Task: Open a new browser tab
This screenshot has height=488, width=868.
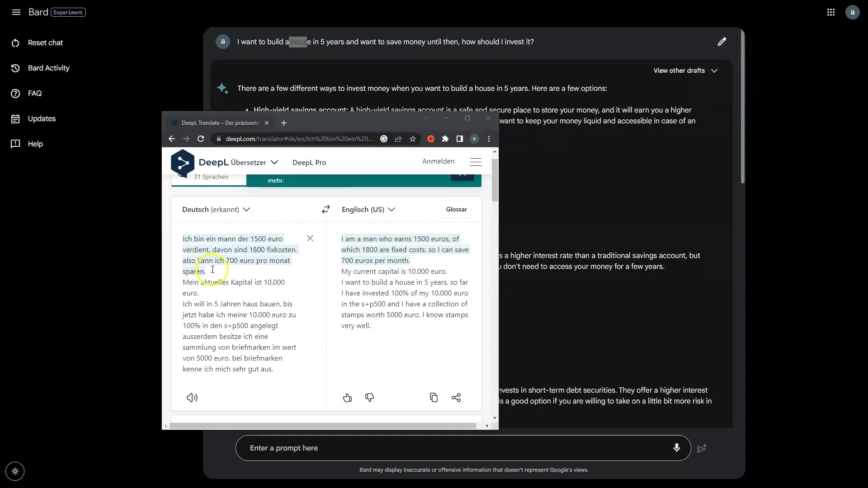Action: [x=284, y=123]
